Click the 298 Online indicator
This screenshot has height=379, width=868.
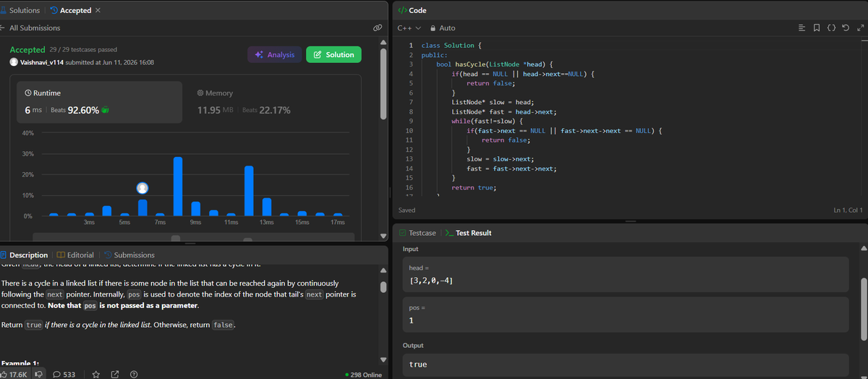pos(365,375)
